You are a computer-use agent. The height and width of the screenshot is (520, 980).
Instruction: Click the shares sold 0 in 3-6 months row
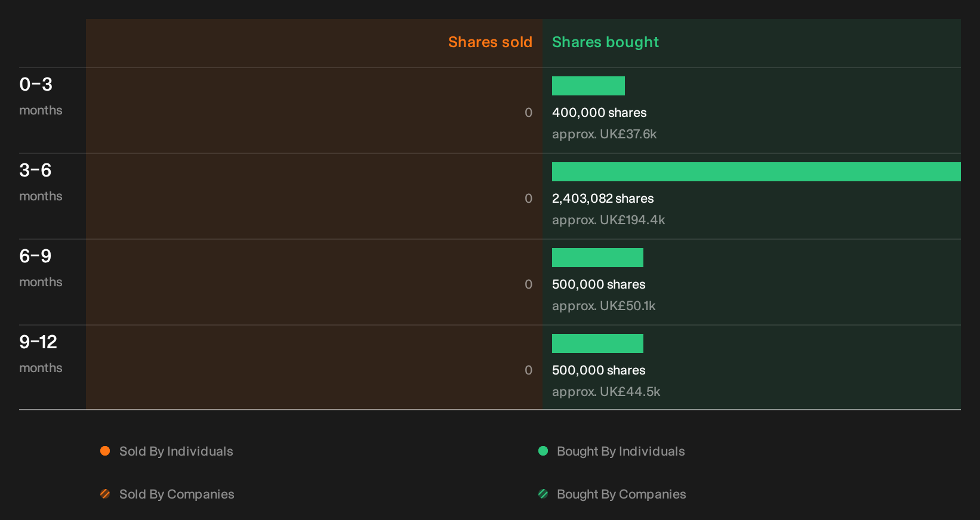pyautogui.click(x=528, y=199)
